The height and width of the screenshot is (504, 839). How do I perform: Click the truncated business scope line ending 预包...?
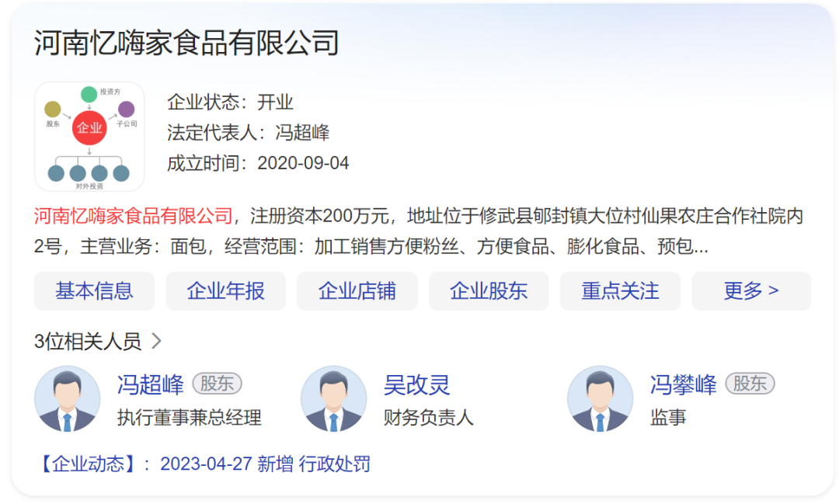point(371,247)
